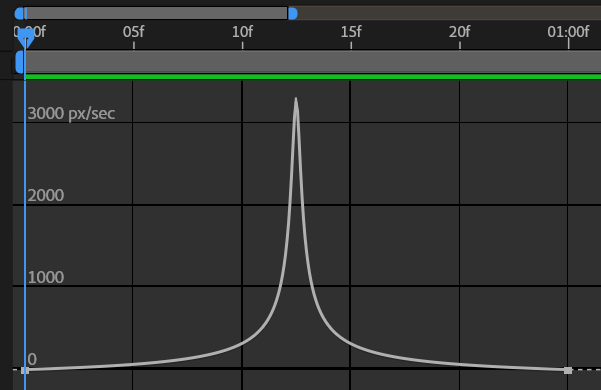Click the work area start handle
This screenshot has height=390, width=601.
20,62
